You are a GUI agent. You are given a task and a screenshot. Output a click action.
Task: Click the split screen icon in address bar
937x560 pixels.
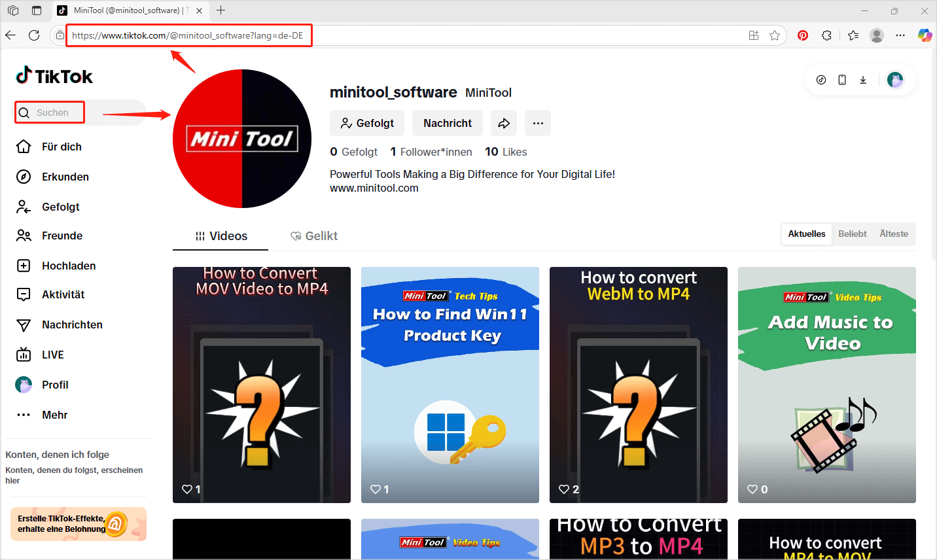point(754,35)
